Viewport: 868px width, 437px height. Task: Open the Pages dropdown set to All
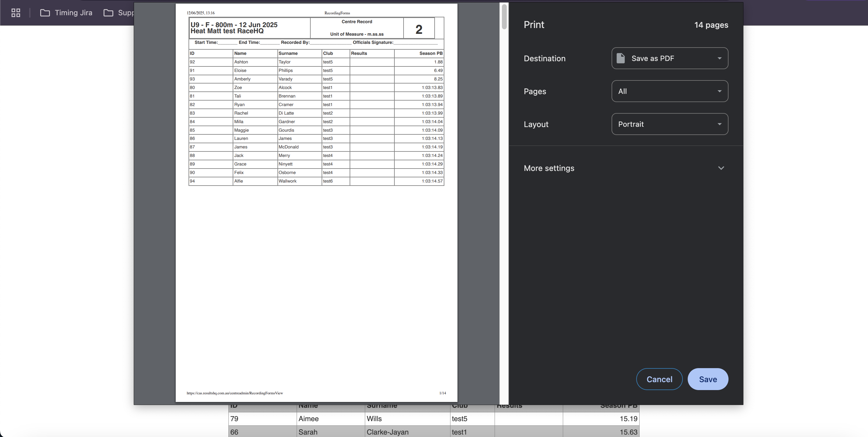pyautogui.click(x=669, y=91)
